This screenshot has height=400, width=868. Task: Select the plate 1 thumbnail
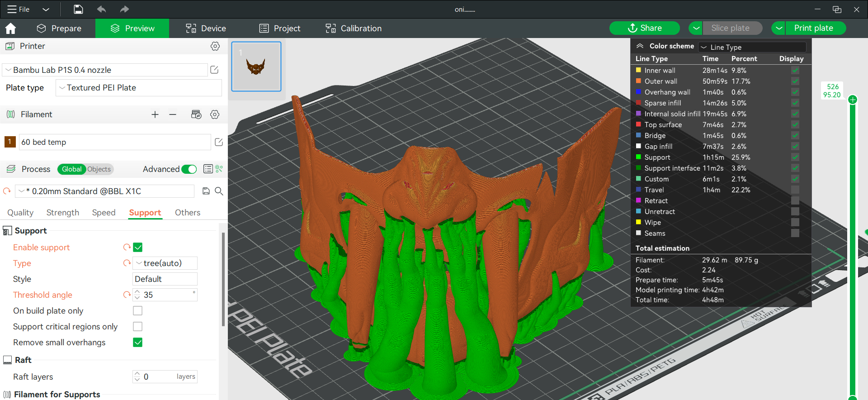point(256,67)
